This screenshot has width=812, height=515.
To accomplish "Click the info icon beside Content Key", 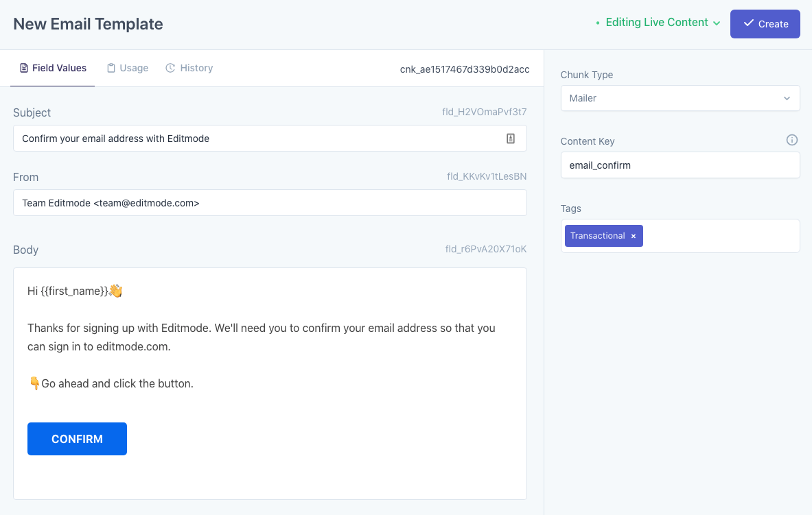I will [791, 141].
